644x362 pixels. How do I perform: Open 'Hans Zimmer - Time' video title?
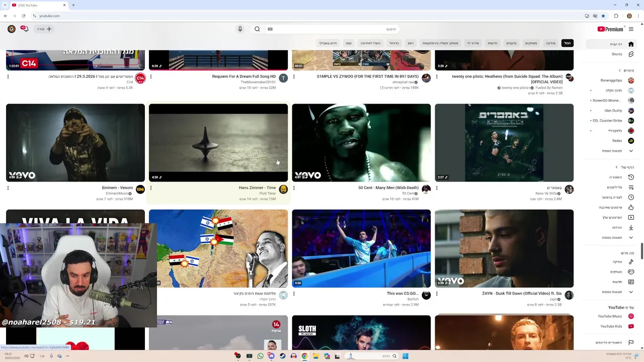(257, 188)
